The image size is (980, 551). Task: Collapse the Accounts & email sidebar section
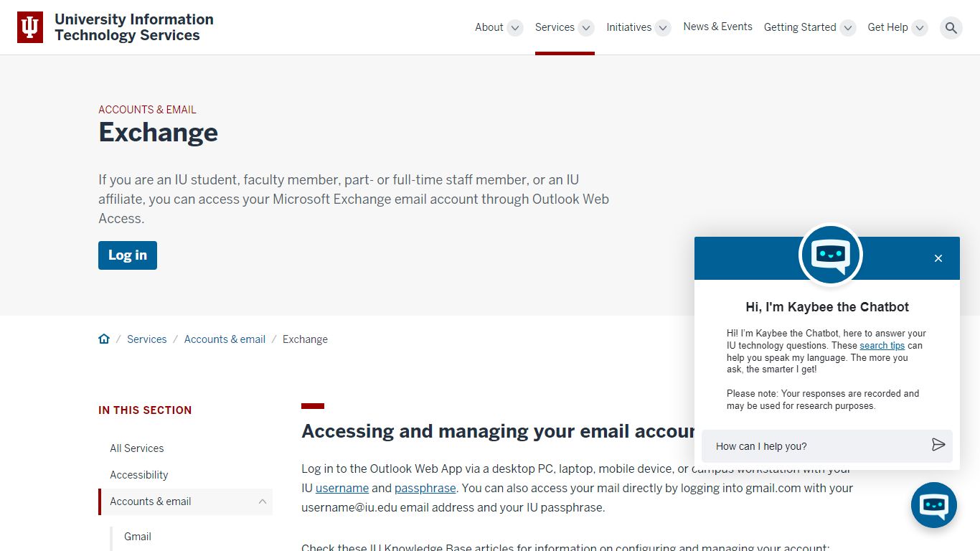click(263, 501)
